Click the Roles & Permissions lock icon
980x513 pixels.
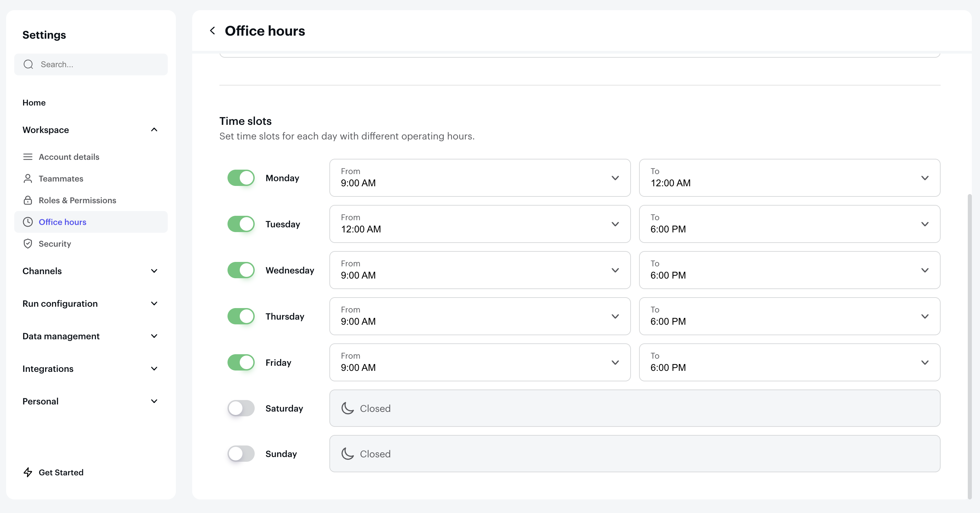[x=28, y=200]
